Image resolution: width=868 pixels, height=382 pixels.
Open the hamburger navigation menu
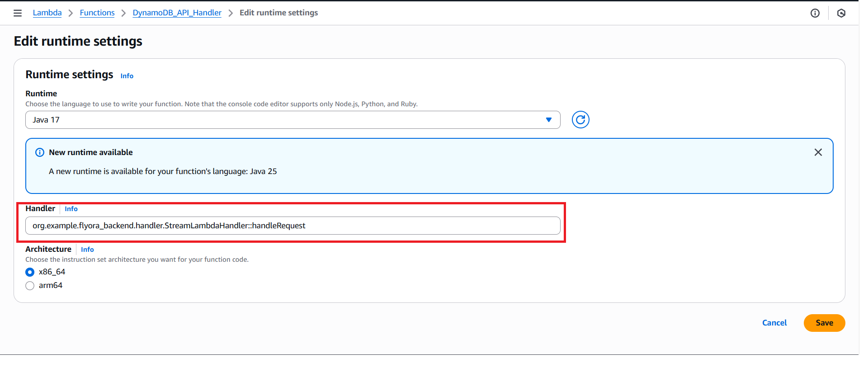click(x=18, y=13)
